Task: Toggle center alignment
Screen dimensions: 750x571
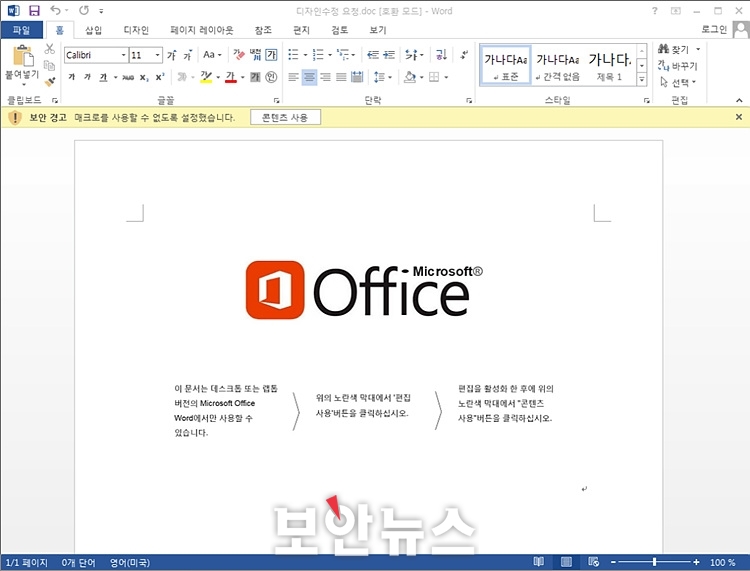Action: pyautogui.click(x=309, y=77)
